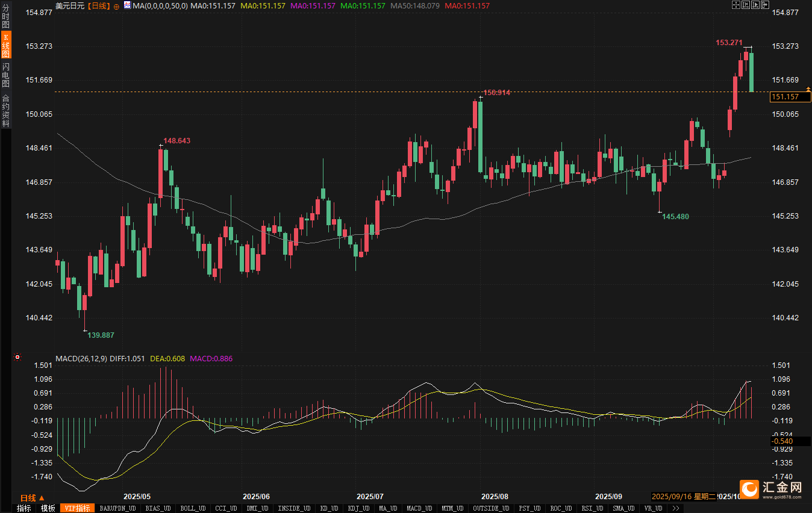
Task: Switch to 分时图 view in left sidebar
Action: (x=6, y=16)
